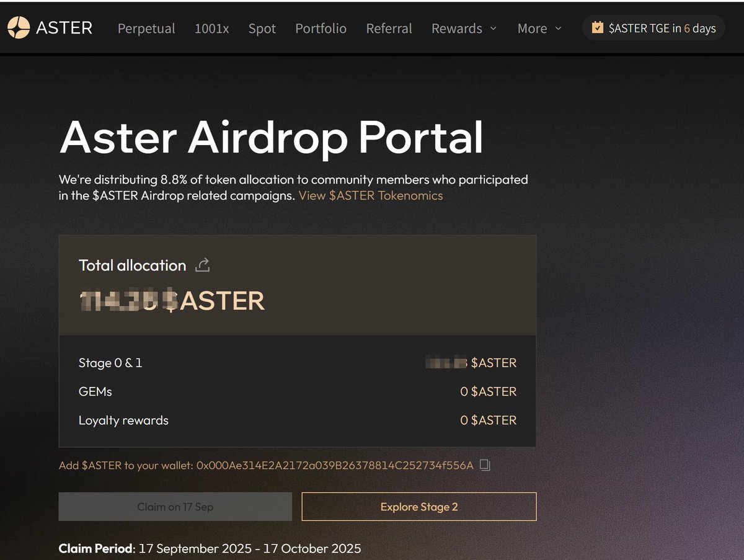Image resolution: width=744 pixels, height=560 pixels.
Task: Navigate to Portfolio
Action: [x=321, y=29]
